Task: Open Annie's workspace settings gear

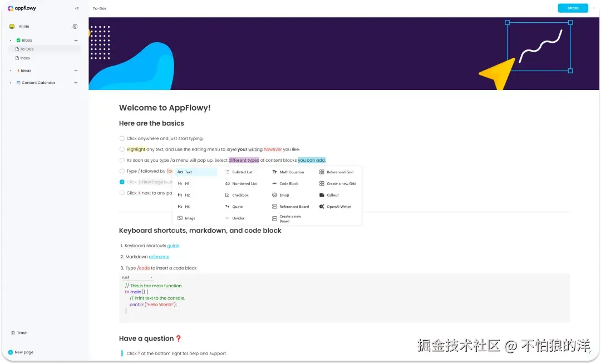Action: (75, 26)
